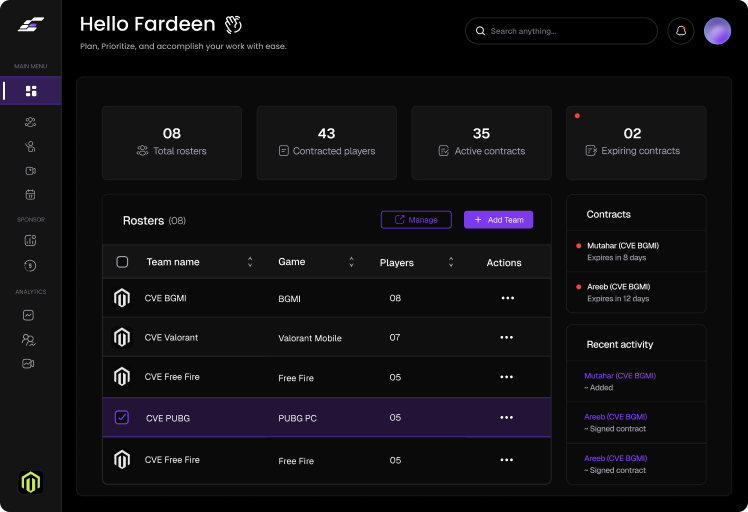Click the Active contracts card
Image resolution: width=748 pixels, height=512 pixels.
(481, 143)
